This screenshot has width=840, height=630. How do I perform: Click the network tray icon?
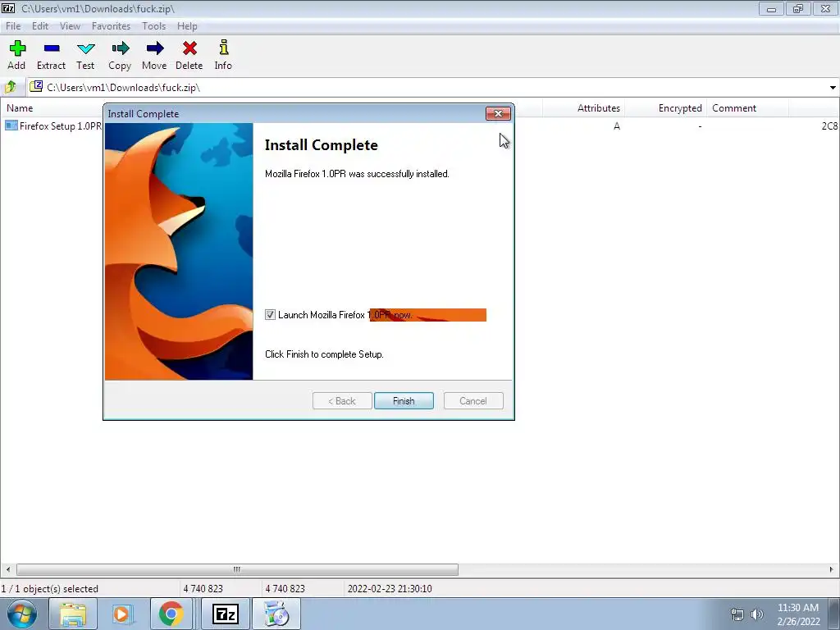point(737,614)
